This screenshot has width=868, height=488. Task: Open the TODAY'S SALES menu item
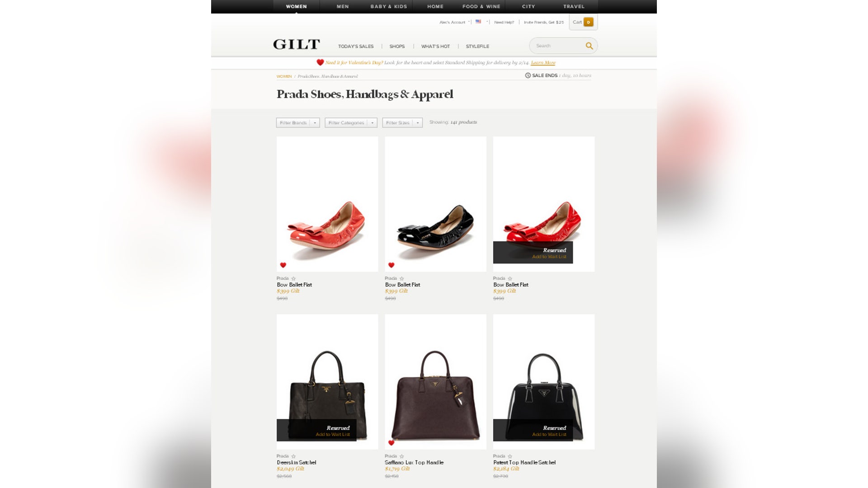click(356, 46)
